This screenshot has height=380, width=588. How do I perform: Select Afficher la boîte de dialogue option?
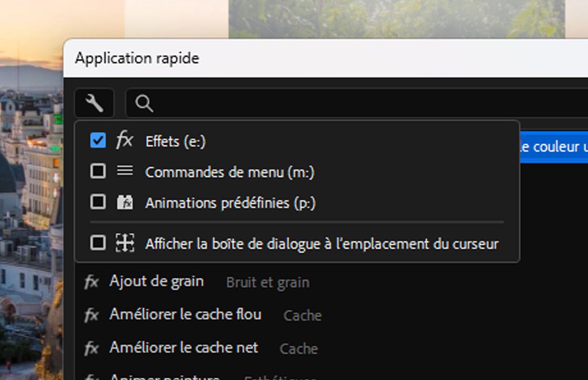322,244
